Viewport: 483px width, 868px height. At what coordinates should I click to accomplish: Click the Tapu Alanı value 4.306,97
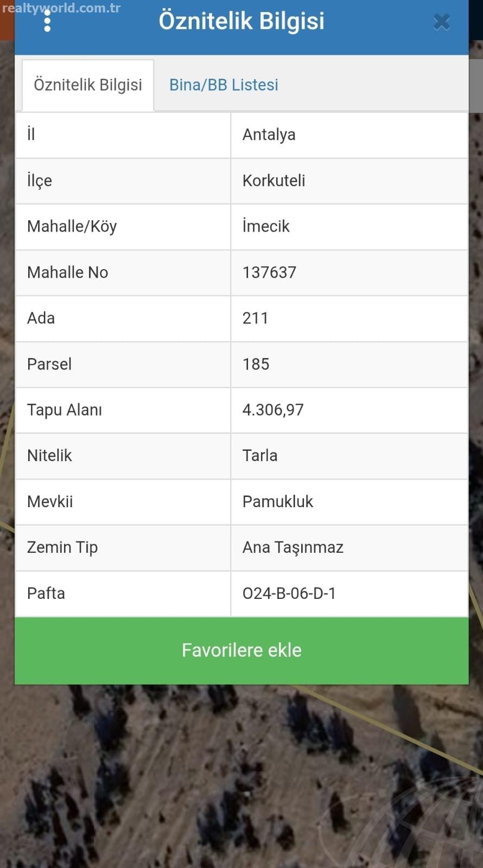(x=273, y=410)
